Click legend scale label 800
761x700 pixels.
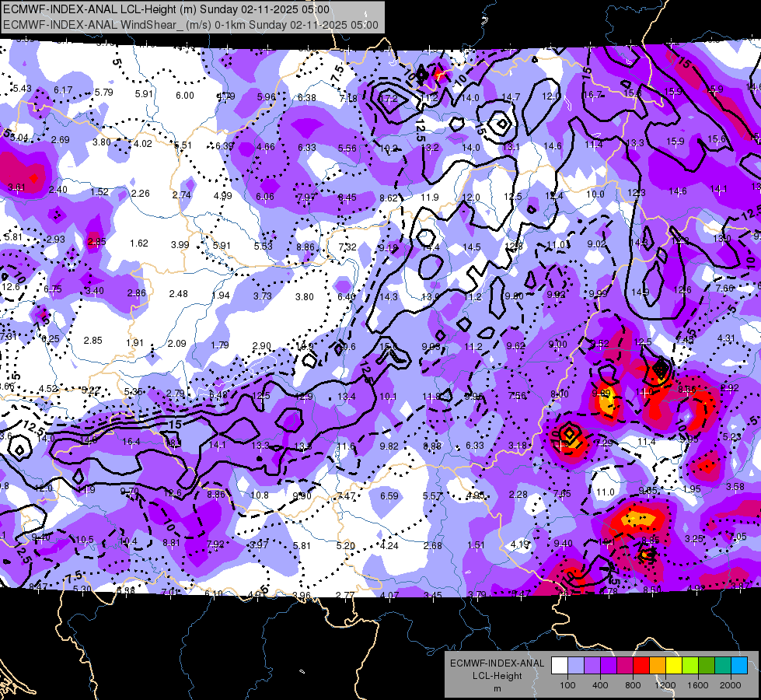[633, 685]
